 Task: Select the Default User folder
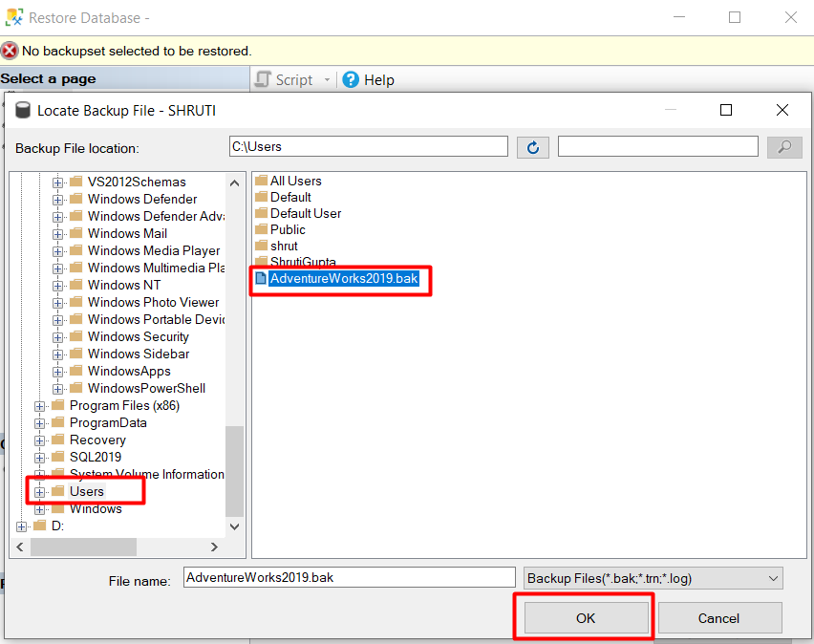[x=306, y=213]
